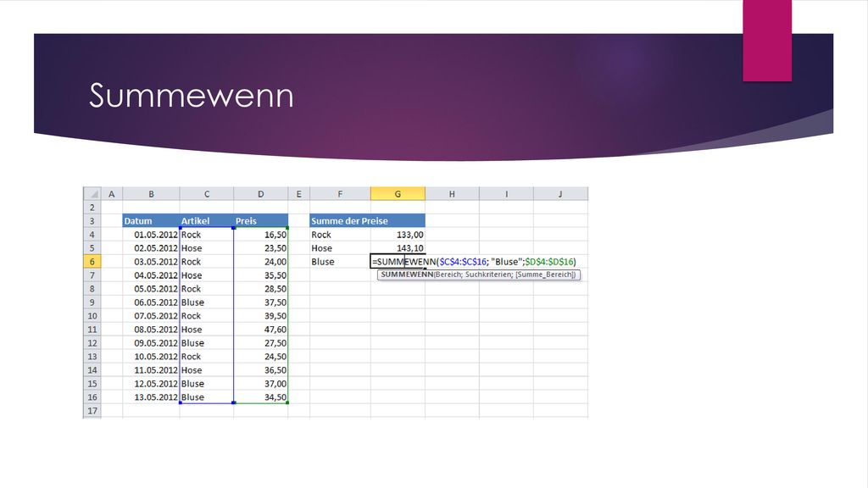The height and width of the screenshot is (488, 868).
Task: Select row 3 header
Action: point(92,221)
